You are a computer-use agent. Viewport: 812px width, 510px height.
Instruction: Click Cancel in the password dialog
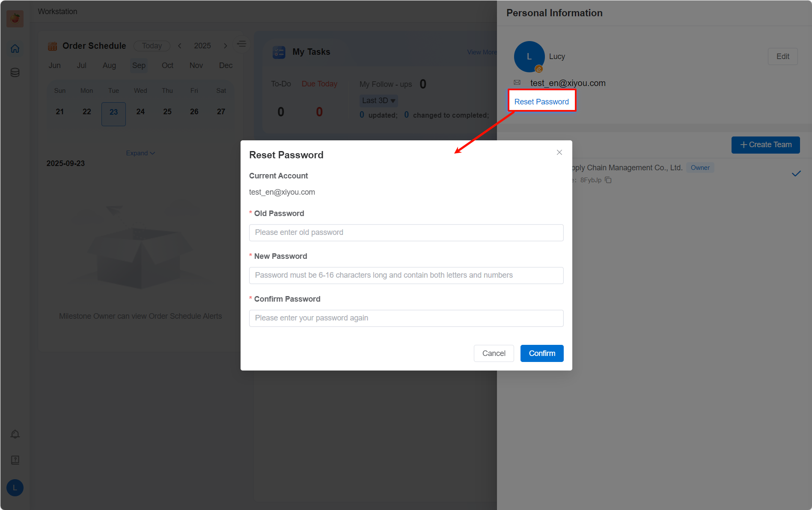[494, 353]
